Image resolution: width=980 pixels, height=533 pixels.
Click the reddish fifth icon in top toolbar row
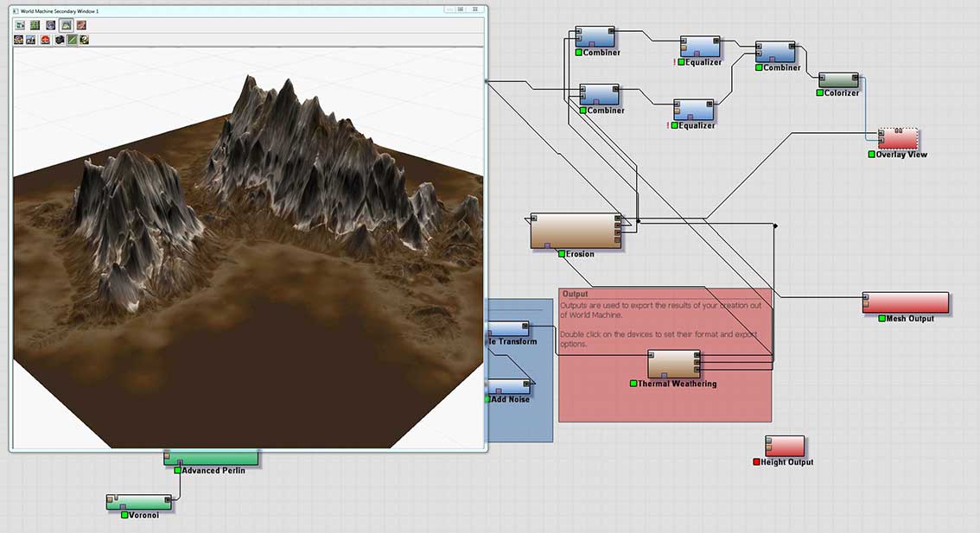click(x=81, y=26)
